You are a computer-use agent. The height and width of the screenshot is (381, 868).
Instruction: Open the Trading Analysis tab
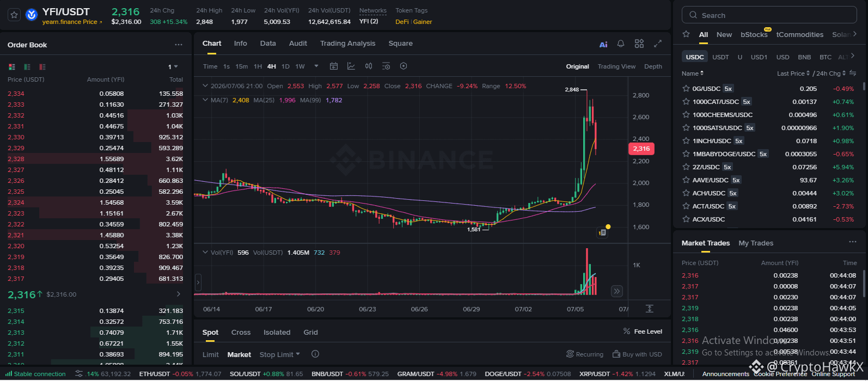coord(347,44)
